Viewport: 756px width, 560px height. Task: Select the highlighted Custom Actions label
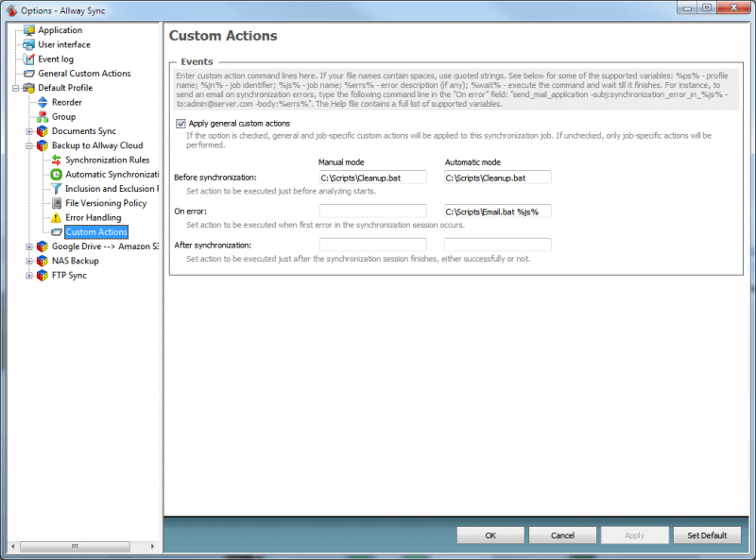(x=96, y=231)
